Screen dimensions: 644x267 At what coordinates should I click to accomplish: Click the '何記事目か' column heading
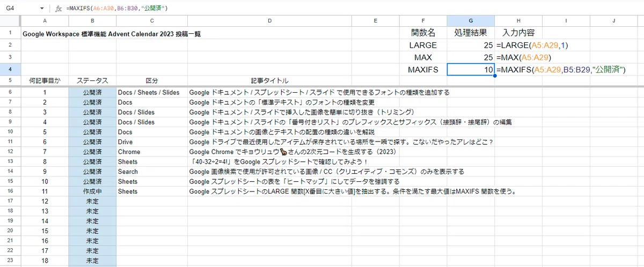click(x=45, y=80)
